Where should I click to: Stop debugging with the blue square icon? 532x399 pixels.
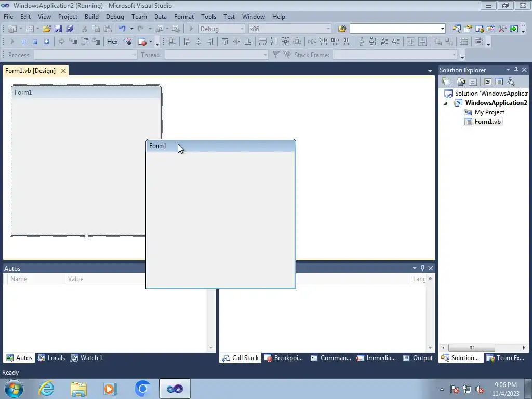(x=35, y=42)
